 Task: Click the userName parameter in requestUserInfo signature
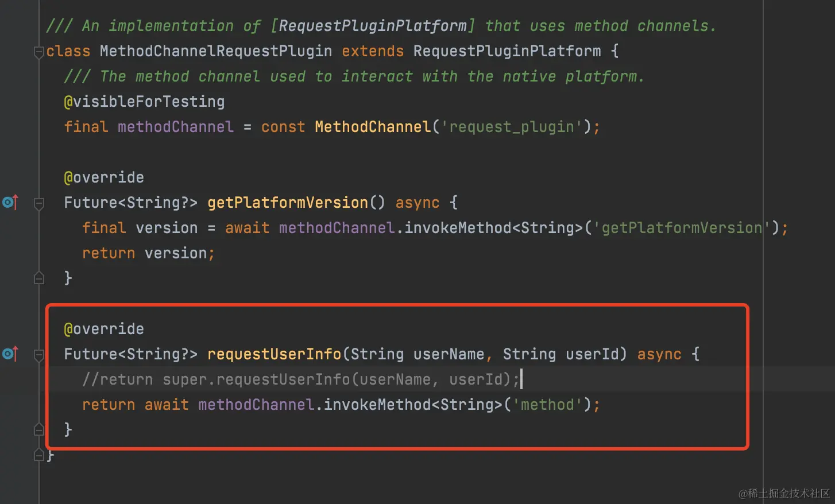coord(449,354)
